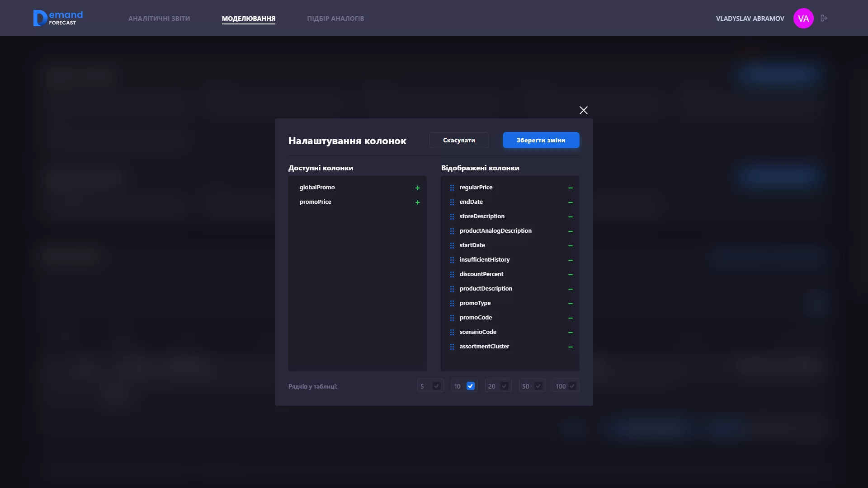Viewport: 868px width, 488px height.
Task: Close the column settings dialog
Action: (583, 110)
